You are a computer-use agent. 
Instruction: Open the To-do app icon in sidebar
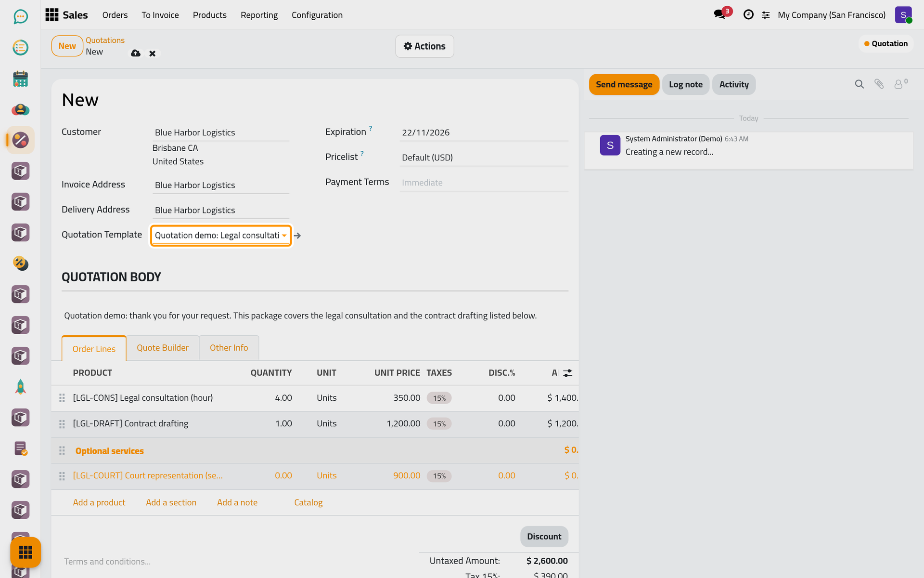coord(20,48)
